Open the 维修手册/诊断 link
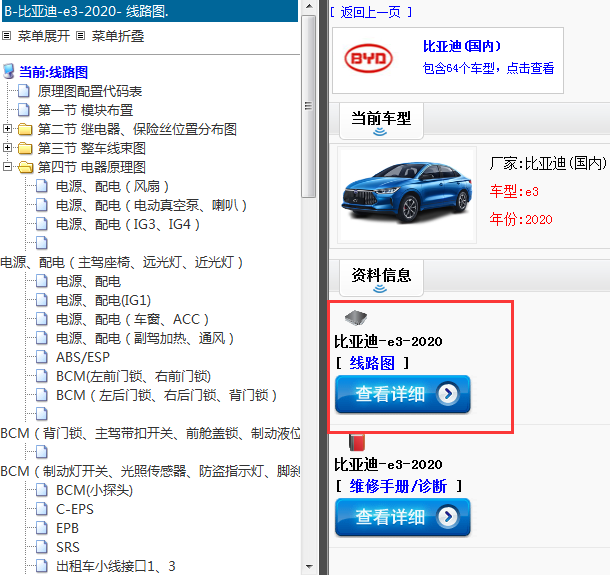The image size is (610, 575). 398,486
